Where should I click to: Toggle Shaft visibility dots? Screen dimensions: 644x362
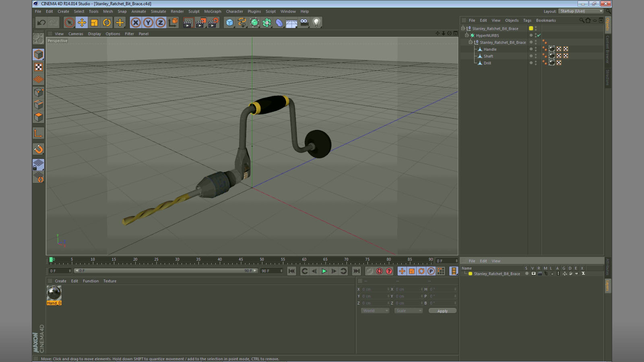(536, 56)
